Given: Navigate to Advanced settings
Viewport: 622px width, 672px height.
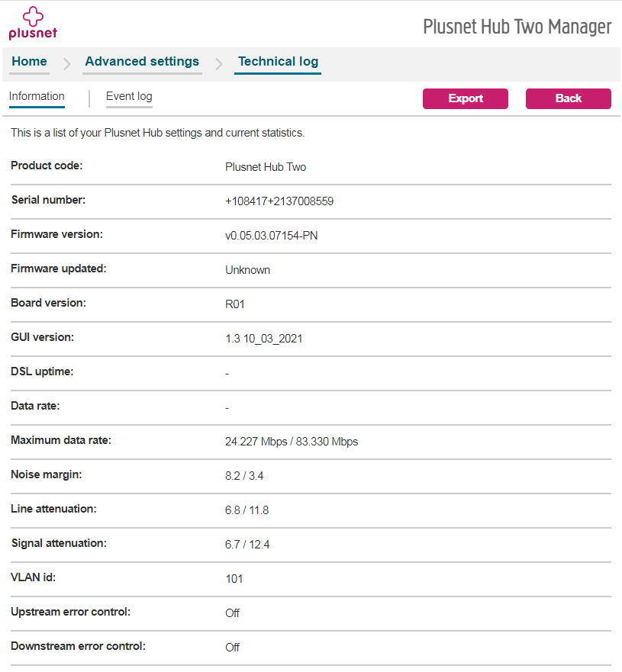Looking at the screenshot, I should (x=142, y=61).
